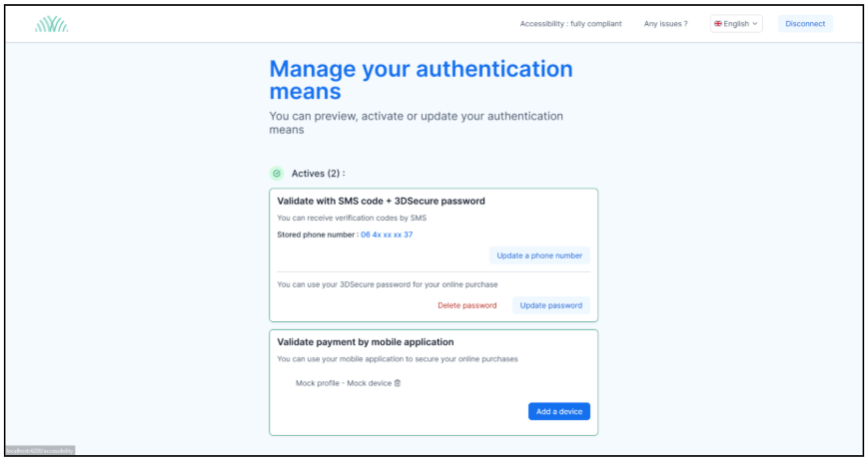
Task: Click the 'Actives (2) :' label
Action: (x=319, y=173)
